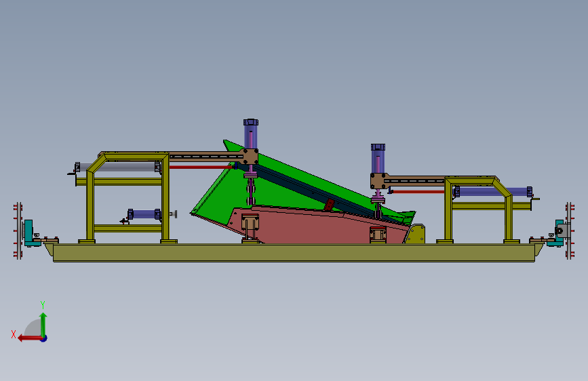Select the grey horizontal cylinder at the top of the left frame
Image resolution: width=588 pixels, height=381 pixels.
click(x=117, y=167)
